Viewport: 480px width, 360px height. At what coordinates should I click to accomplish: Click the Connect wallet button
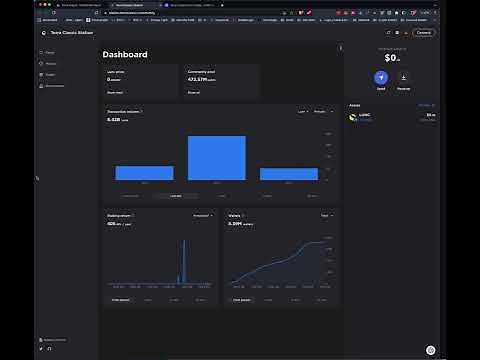pos(424,33)
